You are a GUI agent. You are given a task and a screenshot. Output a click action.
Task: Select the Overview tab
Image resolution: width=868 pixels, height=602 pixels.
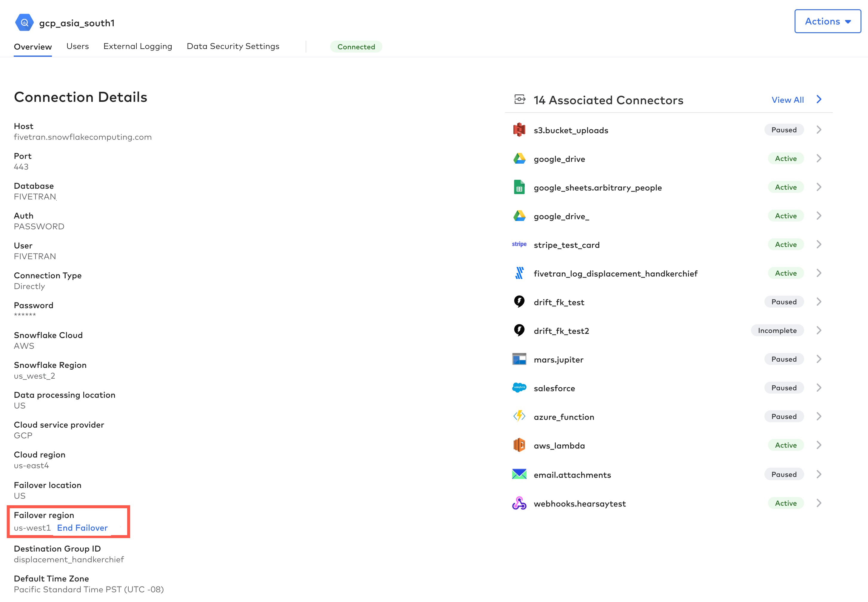(33, 46)
